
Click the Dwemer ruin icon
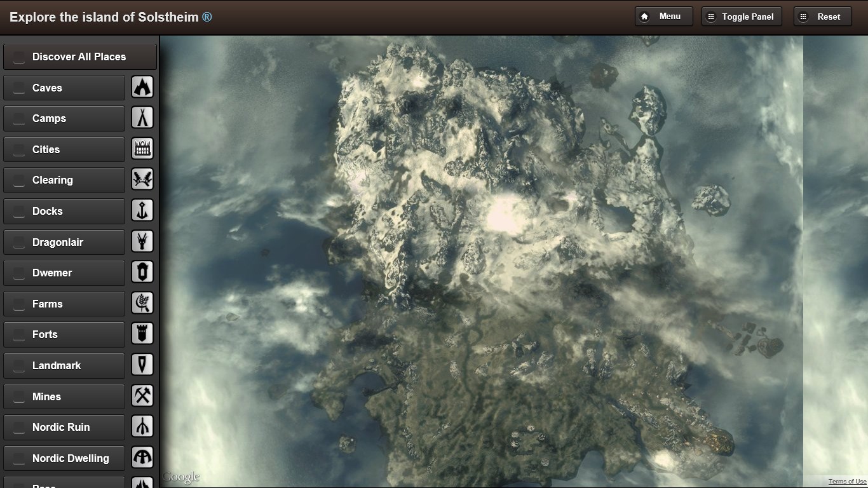142,272
